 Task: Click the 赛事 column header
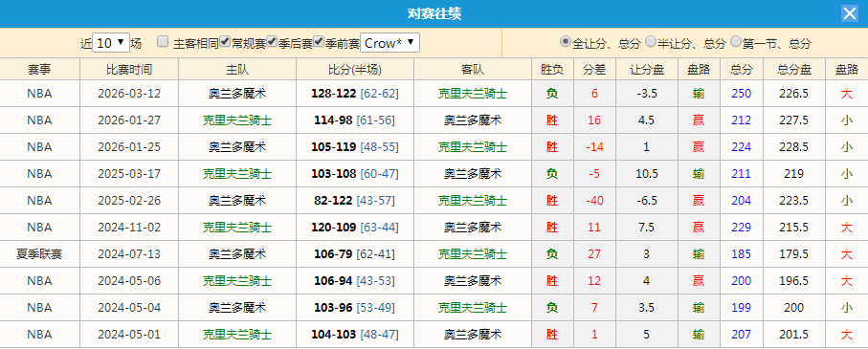tap(40, 69)
